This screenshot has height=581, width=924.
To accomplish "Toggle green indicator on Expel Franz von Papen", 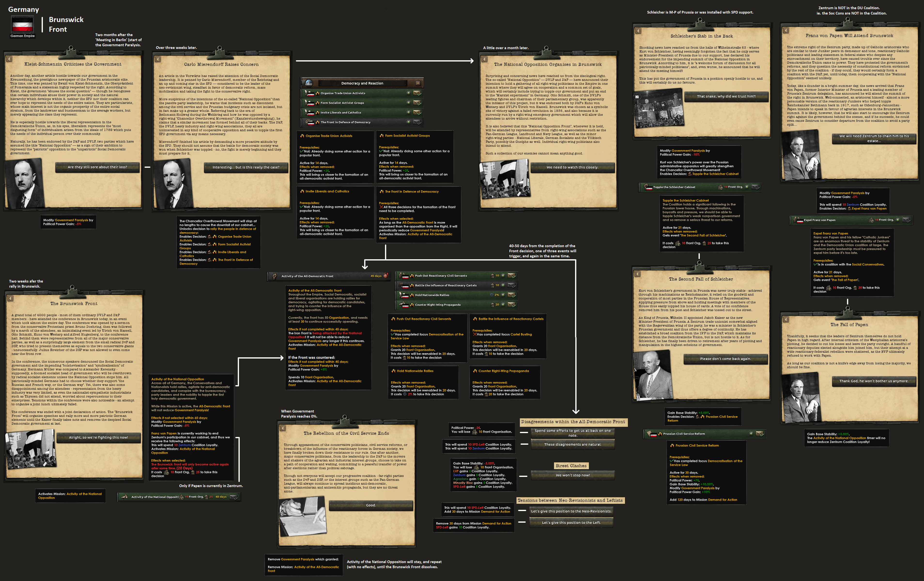I will click(x=898, y=220).
